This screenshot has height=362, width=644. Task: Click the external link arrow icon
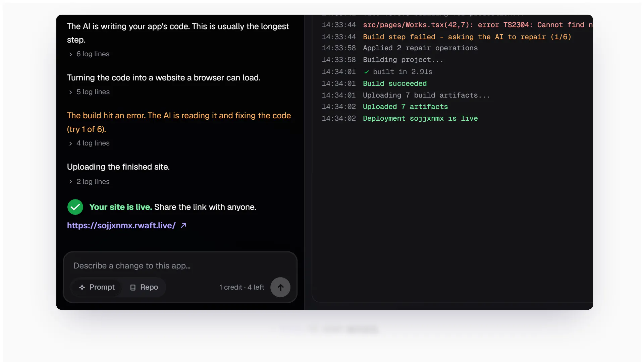pyautogui.click(x=183, y=226)
